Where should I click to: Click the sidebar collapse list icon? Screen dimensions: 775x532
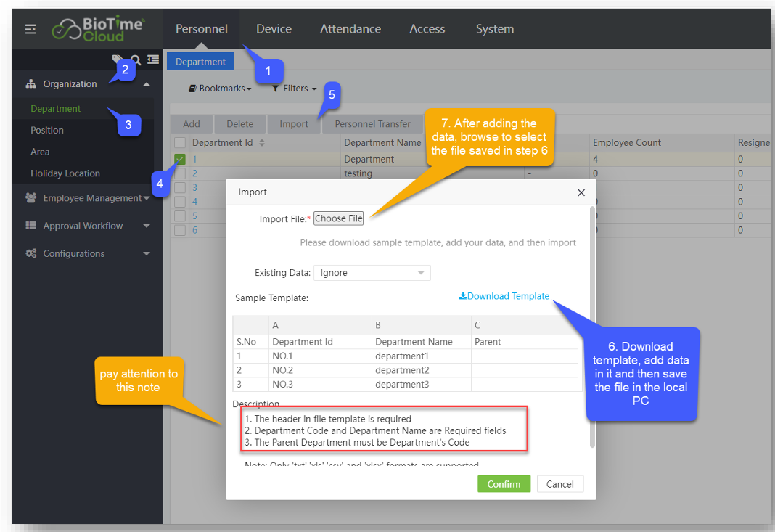point(153,60)
